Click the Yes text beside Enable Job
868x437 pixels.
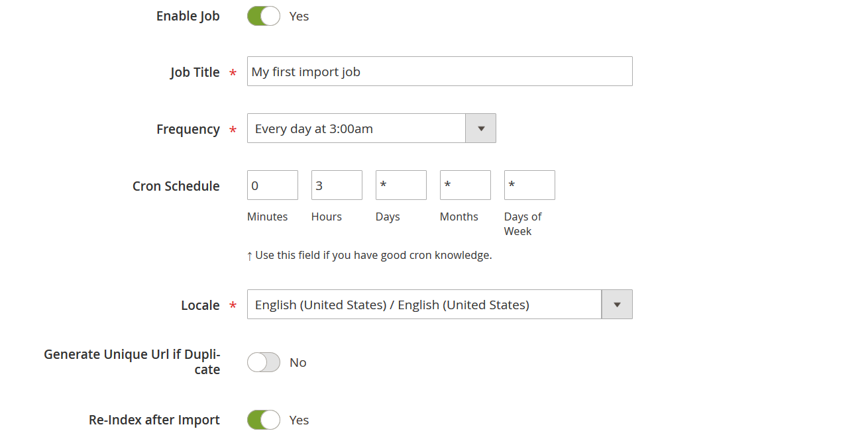[299, 16]
